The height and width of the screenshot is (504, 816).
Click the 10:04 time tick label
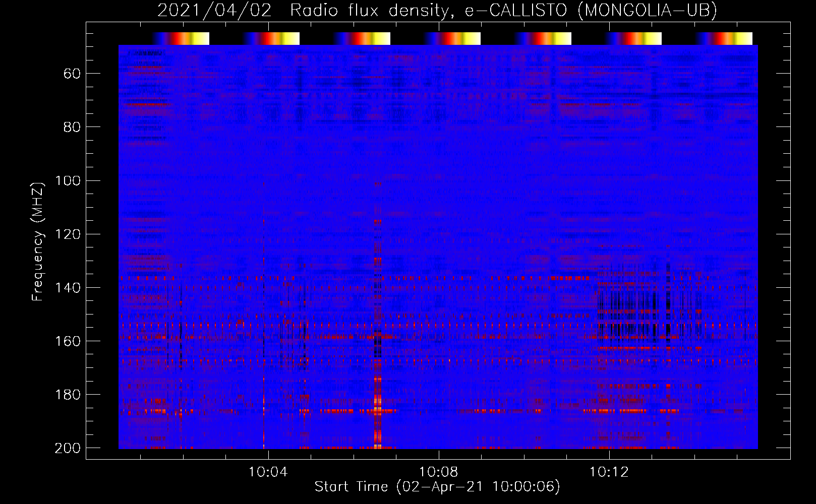268,472
